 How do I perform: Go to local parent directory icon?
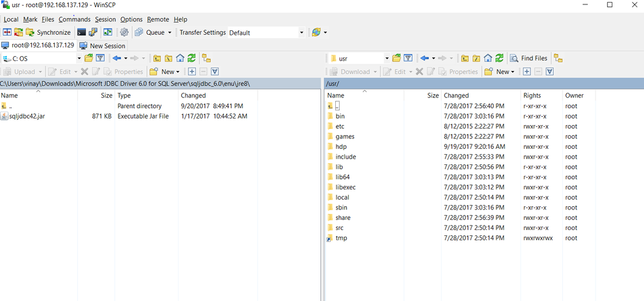pos(157,58)
